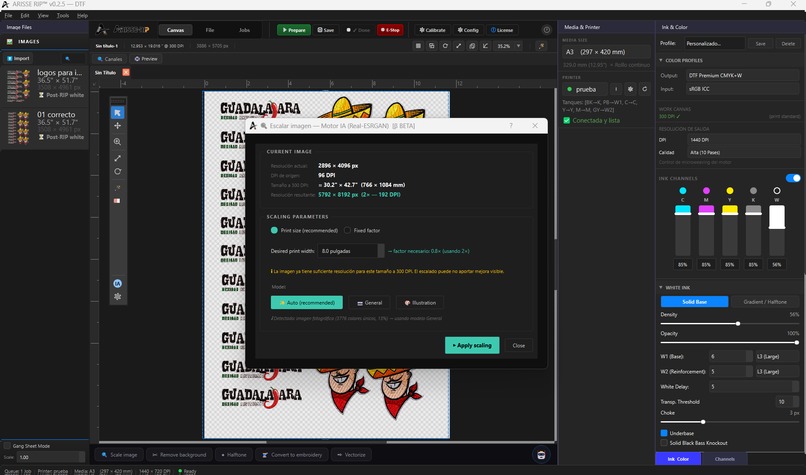The image size is (806, 475).
Task: Toggle the Underbase checkbox
Action: (664, 433)
